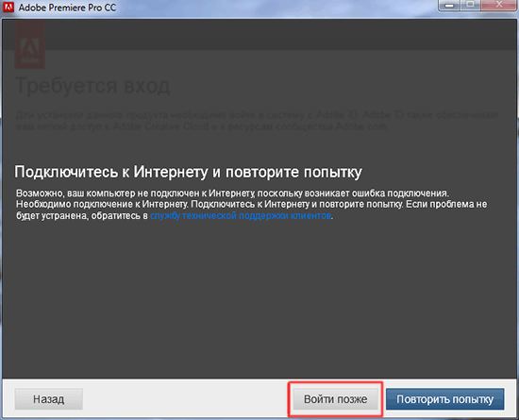The height and width of the screenshot is (420, 519).
Task: Choose Войти позже to sign in later
Action: pyautogui.click(x=335, y=399)
